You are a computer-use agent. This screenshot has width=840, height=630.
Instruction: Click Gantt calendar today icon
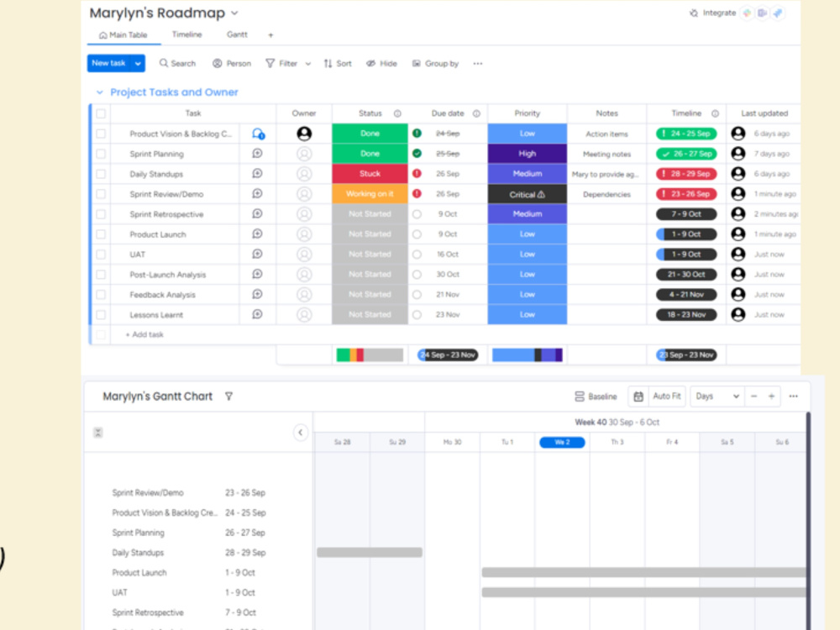638,396
